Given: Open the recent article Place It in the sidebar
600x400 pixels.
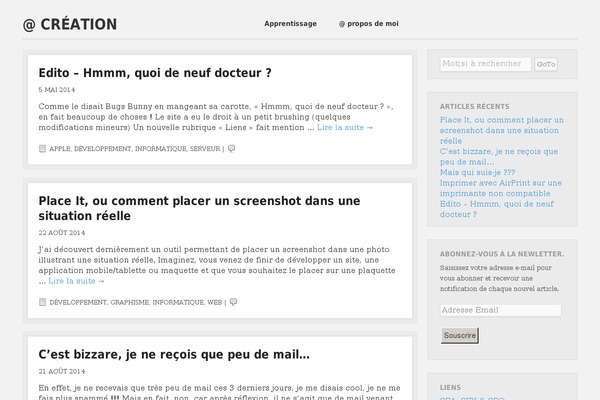Looking at the screenshot, I should [x=502, y=130].
